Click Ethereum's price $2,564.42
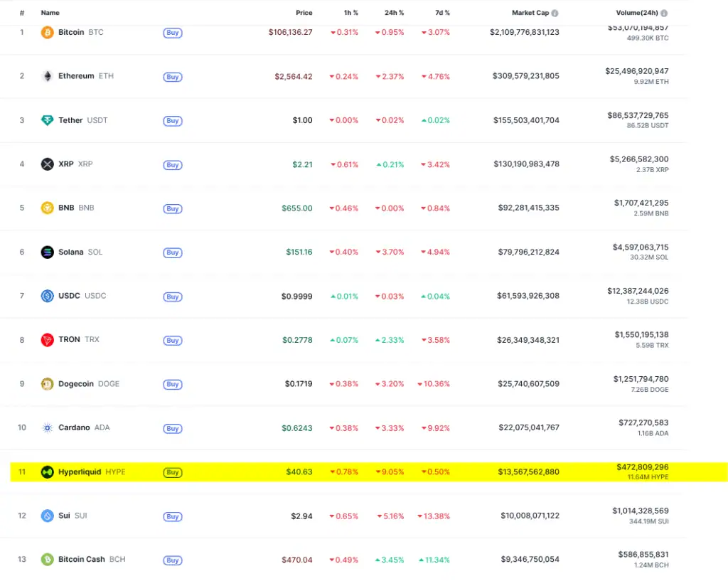 pyautogui.click(x=294, y=76)
